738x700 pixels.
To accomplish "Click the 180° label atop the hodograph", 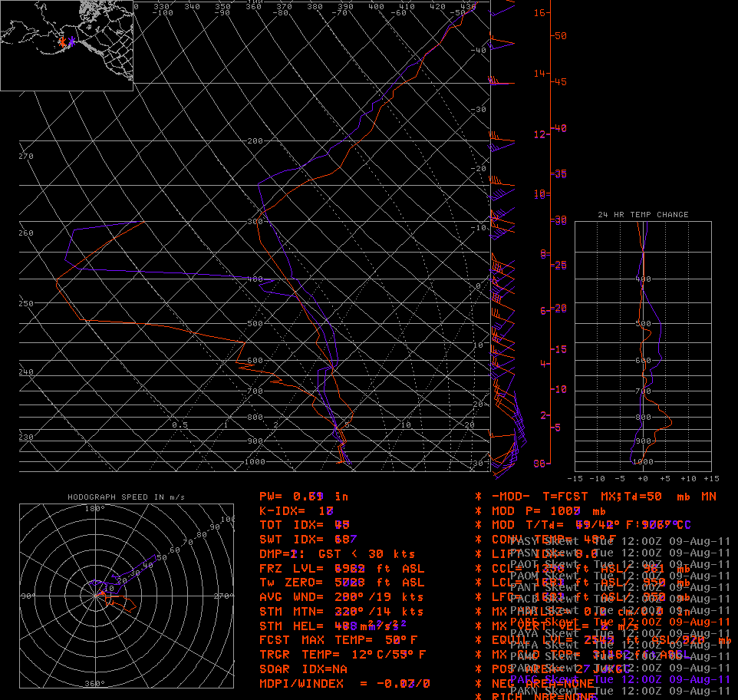I will click(x=94, y=508).
